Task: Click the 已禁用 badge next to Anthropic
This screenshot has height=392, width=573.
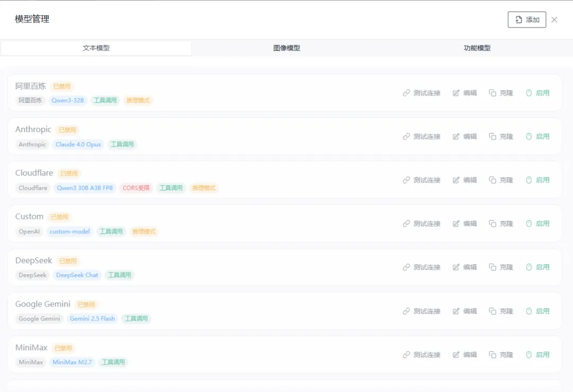Action: coord(67,130)
